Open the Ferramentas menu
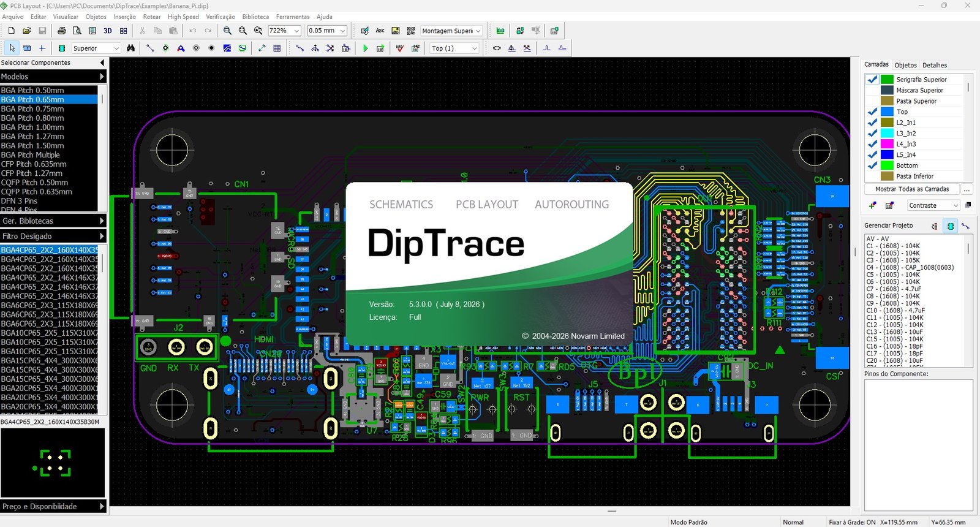 [x=293, y=17]
